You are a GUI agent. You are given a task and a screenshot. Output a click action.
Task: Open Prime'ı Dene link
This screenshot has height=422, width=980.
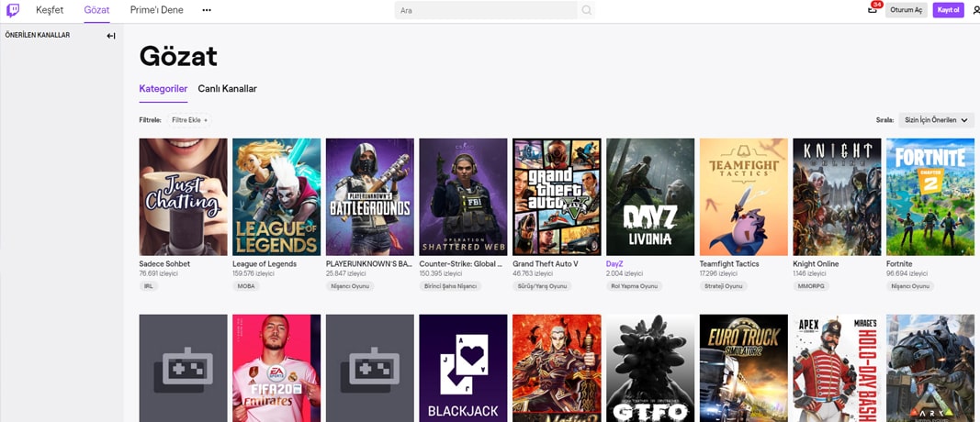[157, 10]
